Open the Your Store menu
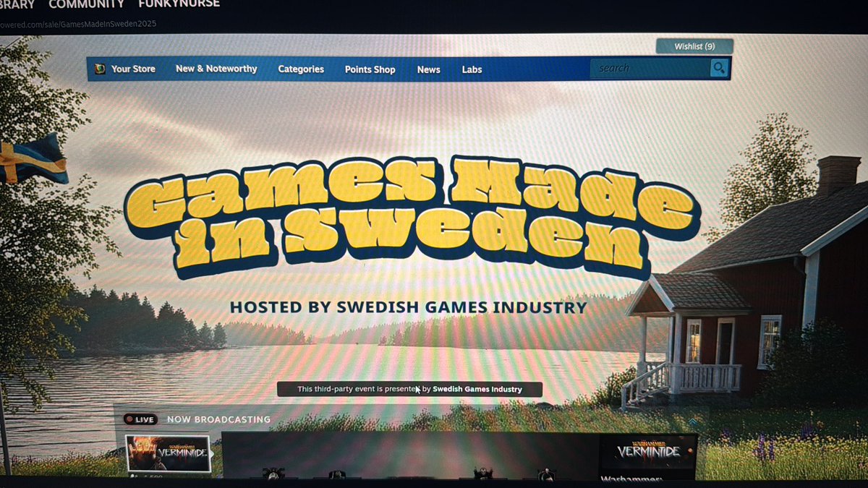 133,69
